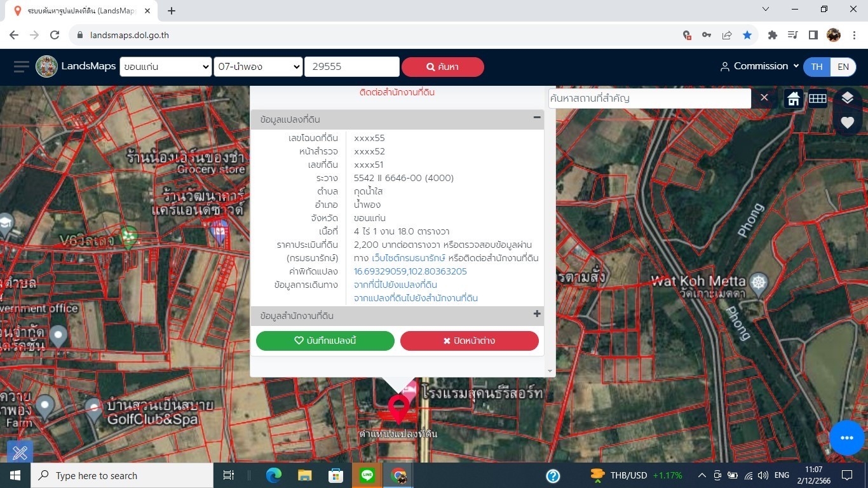This screenshot has height=488, width=868.
Task: Open the district dropdown 07-น้ำพอง
Action: point(257,67)
